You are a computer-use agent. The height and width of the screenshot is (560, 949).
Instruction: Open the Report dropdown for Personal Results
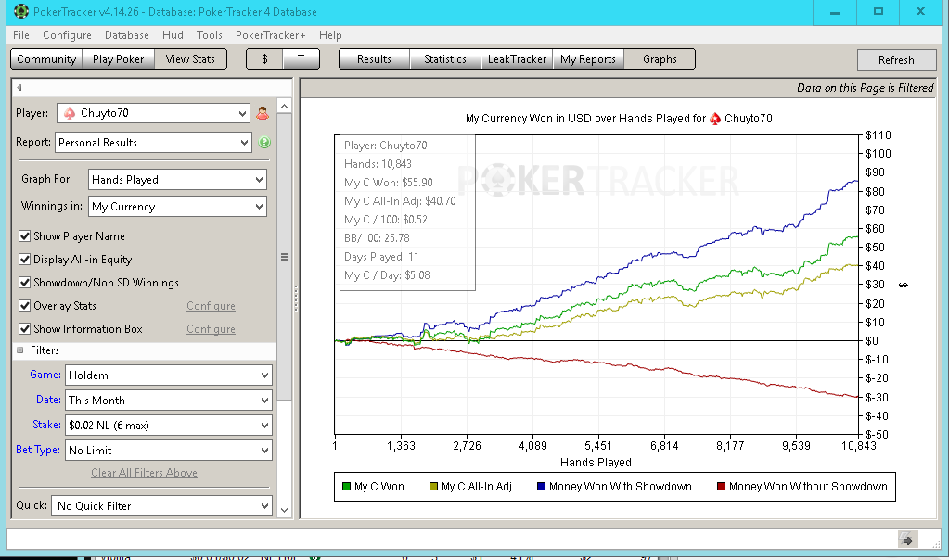click(x=153, y=143)
